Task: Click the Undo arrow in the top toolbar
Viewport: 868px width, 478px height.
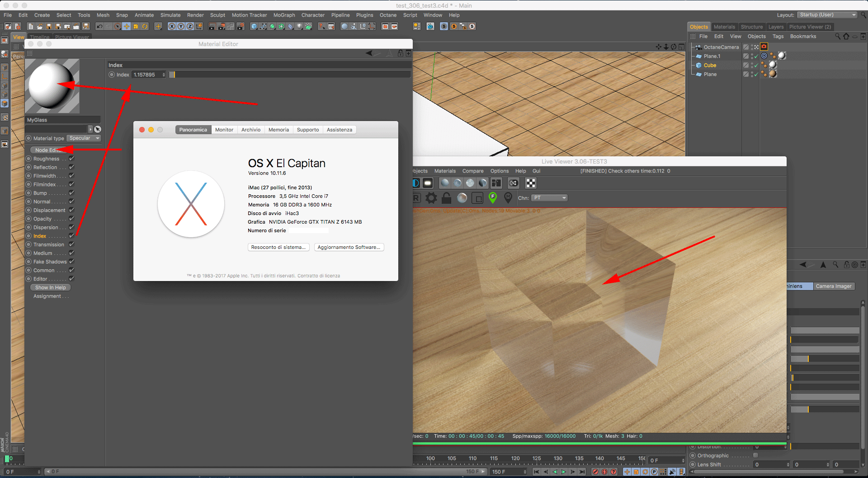Action: (x=99, y=27)
